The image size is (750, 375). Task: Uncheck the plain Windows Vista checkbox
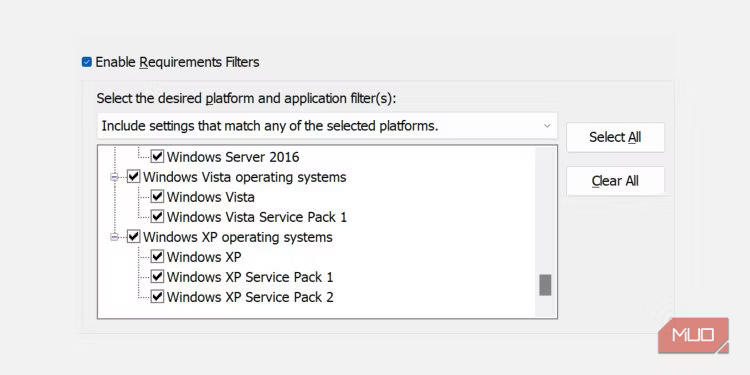(157, 197)
